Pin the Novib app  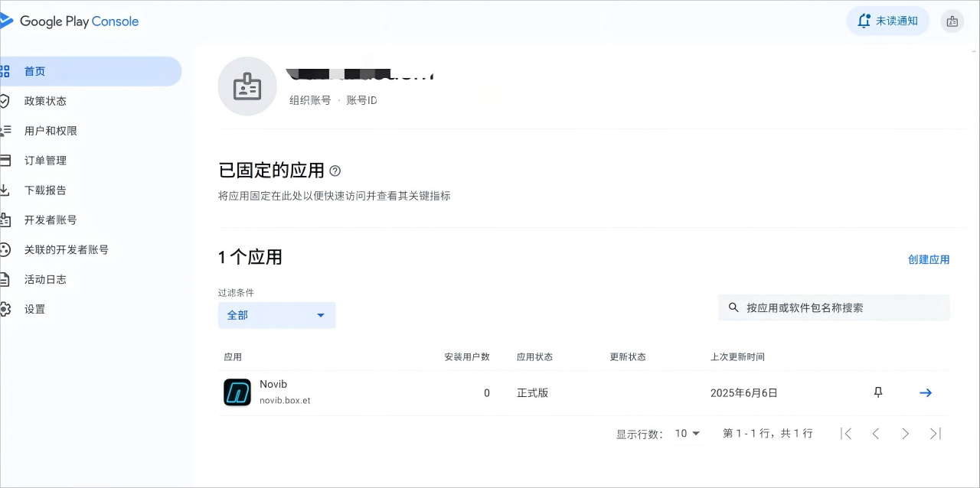[x=878, y=392]
